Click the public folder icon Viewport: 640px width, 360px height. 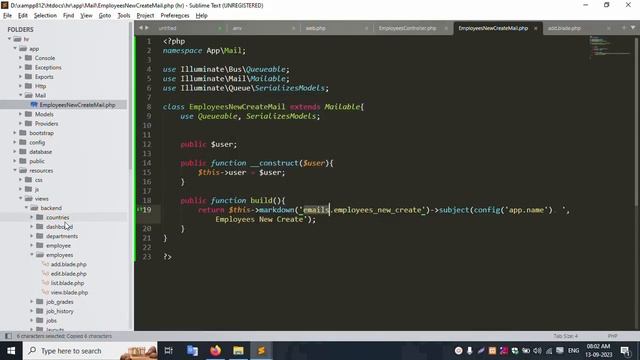click(23, 161)
